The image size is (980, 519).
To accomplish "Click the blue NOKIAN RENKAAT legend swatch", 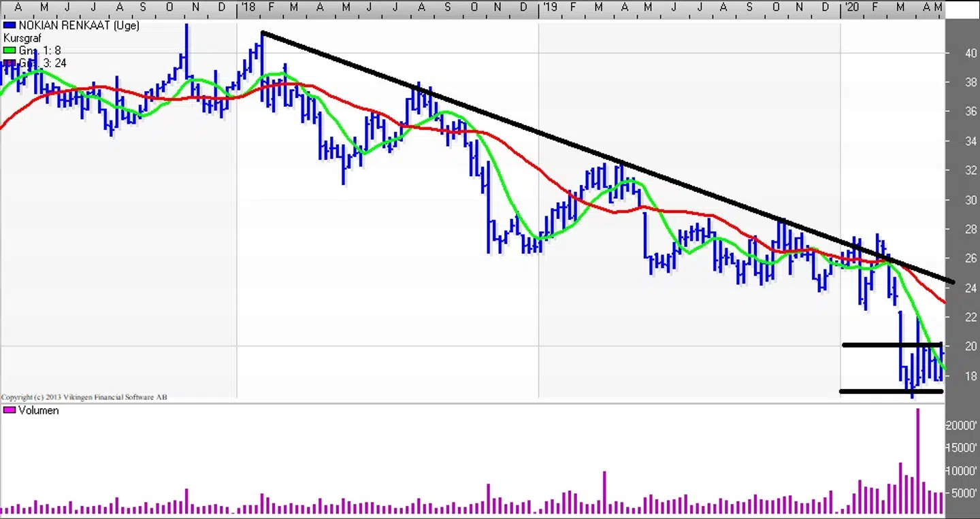I will click(10, 26).
